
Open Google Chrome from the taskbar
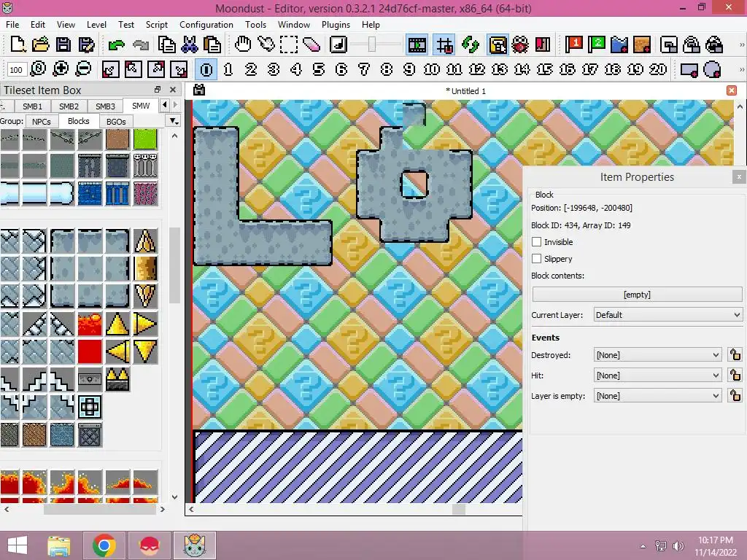point(104,545)
